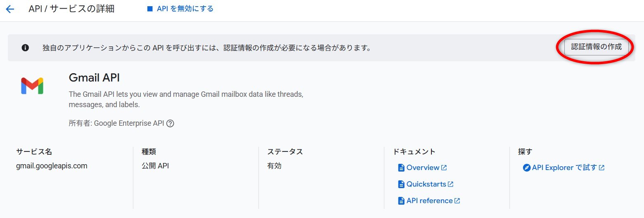Open the help icon beside Google Enterprise API

170,123
